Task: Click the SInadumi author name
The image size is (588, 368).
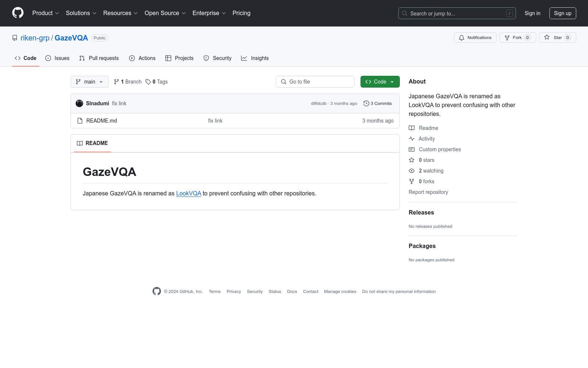Action: click(97, 103)
